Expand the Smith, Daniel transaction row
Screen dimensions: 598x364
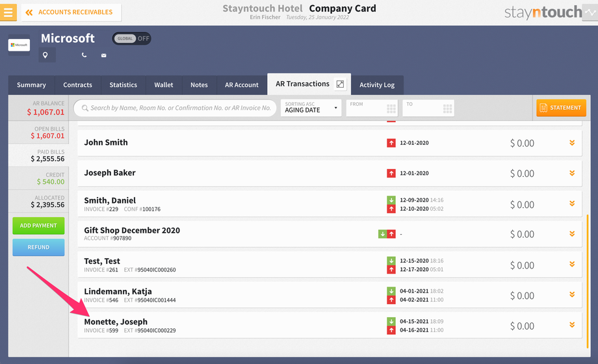tap(572, 203)
